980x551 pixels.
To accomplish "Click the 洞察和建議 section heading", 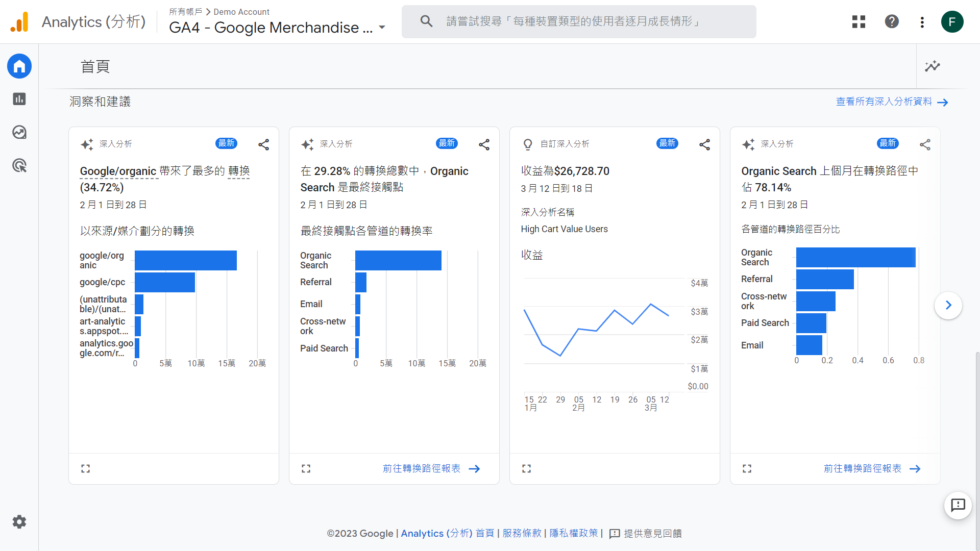I will 100,102.
